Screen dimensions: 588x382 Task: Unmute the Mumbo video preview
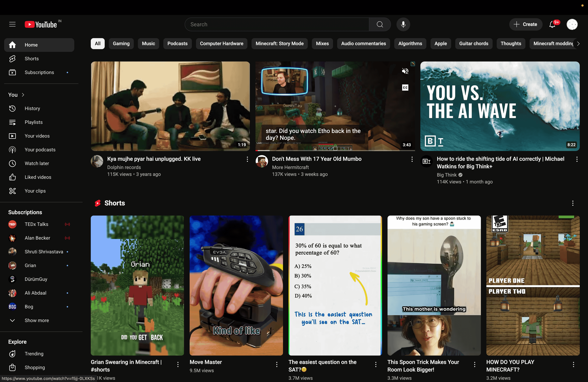click(405, 71)
